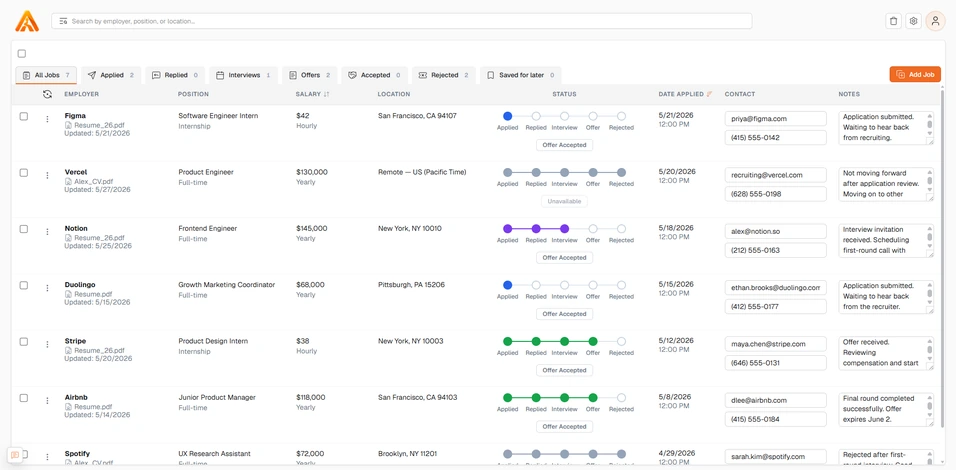The image size is (956, 470).
Task: Click Offer Accepted button for Notion
Action: [x=565, y=257]
